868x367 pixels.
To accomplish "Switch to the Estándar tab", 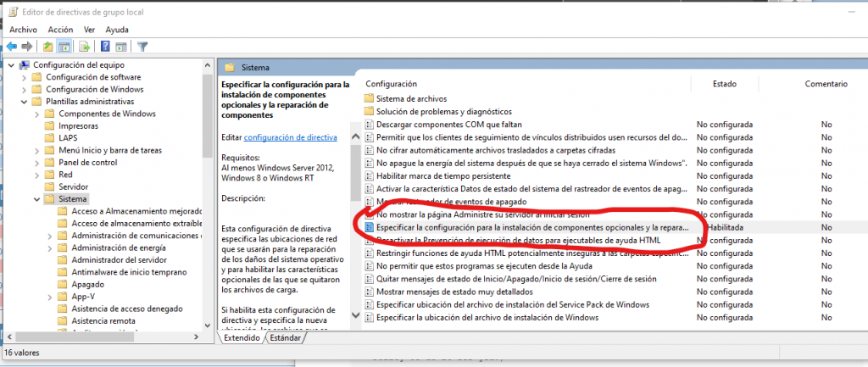I will tap(285, 337).
